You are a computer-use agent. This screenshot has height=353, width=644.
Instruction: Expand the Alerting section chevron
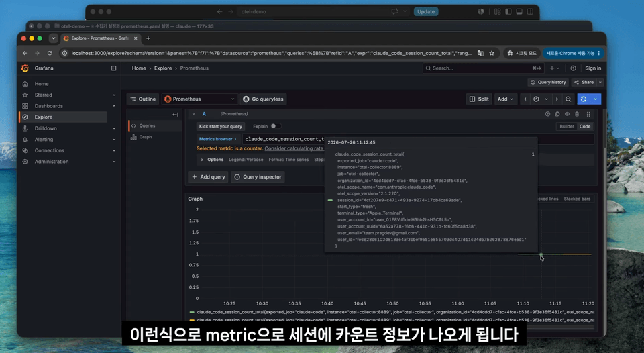[114, 140]
